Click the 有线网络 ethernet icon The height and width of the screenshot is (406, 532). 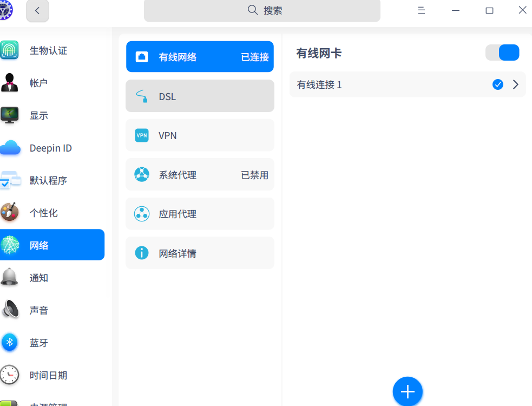click(x=142, y=57)
